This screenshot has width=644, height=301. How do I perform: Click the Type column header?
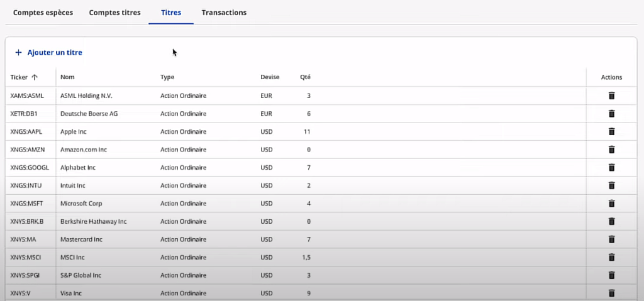167,77
